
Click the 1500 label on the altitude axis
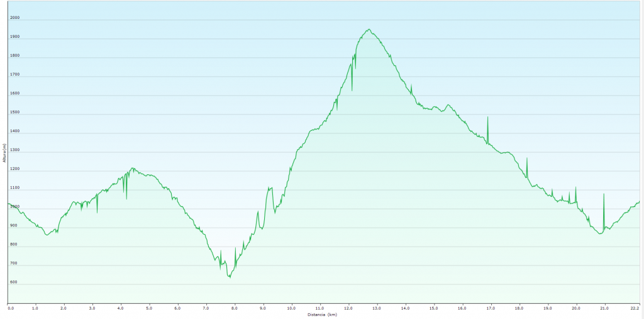click(x=14, y=113)
